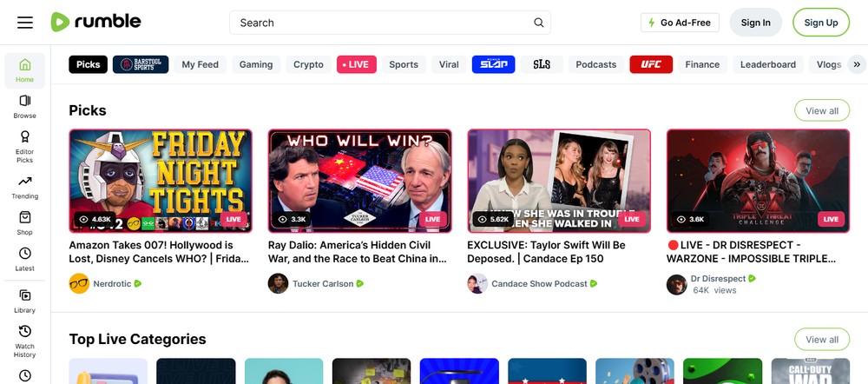Open Library from the sidebar
The image size is (868, 384).
click(x=25, y=301)
